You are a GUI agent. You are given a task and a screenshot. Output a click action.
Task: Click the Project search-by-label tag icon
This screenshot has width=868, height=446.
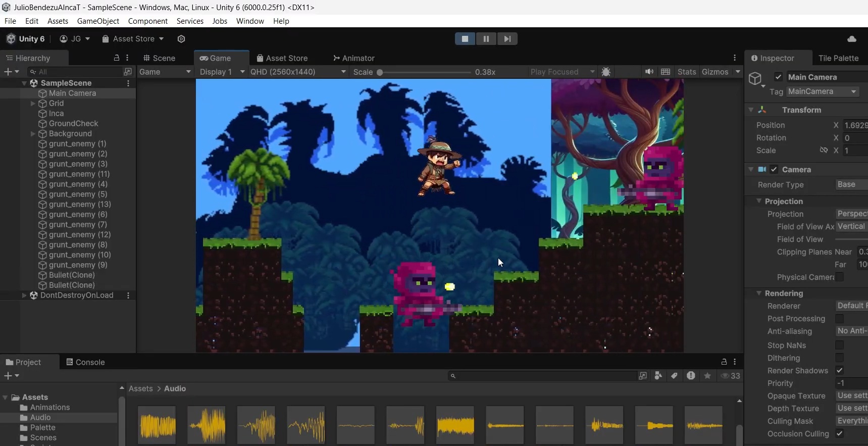[674, 376]
